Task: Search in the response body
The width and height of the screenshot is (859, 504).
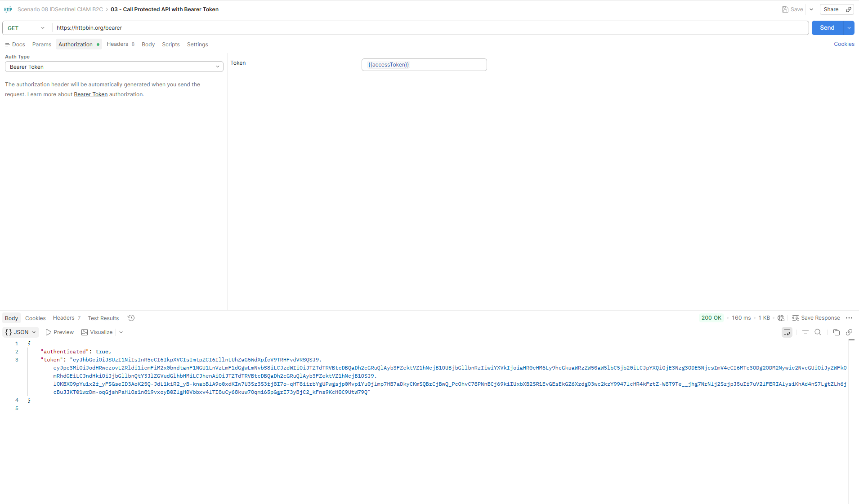Action: tap(818, 332)
